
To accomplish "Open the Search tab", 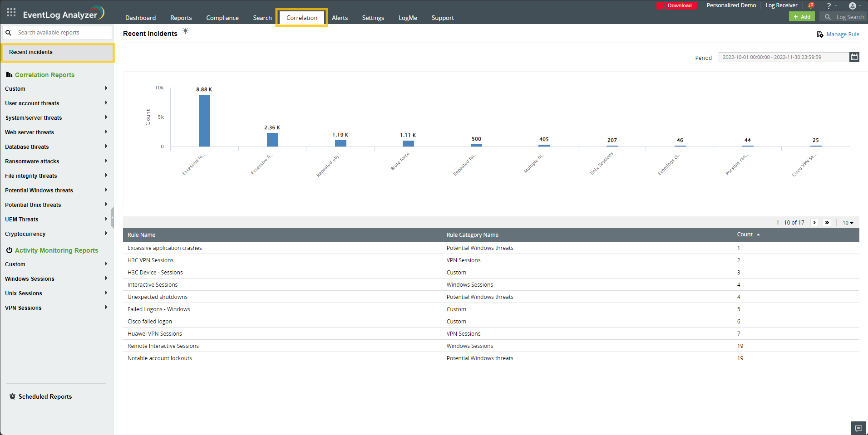I will coord(262,18).
